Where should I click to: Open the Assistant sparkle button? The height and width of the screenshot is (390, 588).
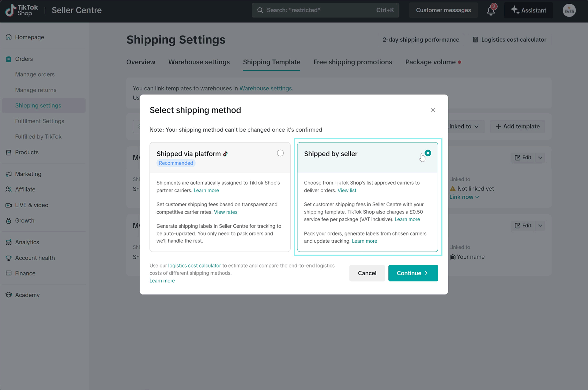coord(528,10)
